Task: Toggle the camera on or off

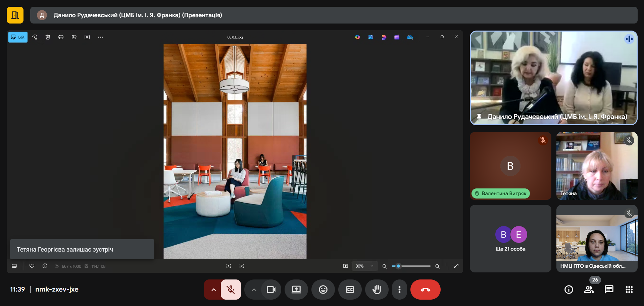Action: (x=271, y=290)
